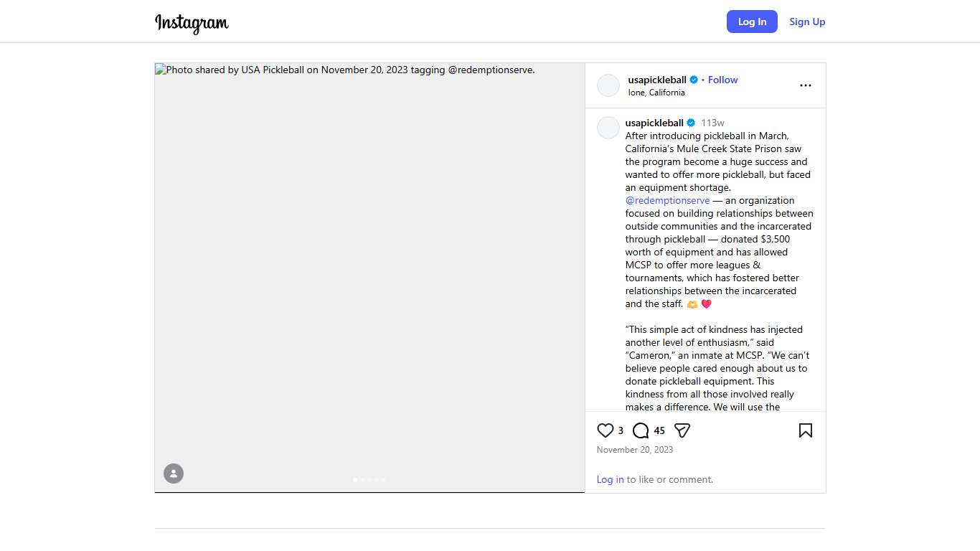
Task: Share the post with the paper plane icon
Action: (682, 430)
